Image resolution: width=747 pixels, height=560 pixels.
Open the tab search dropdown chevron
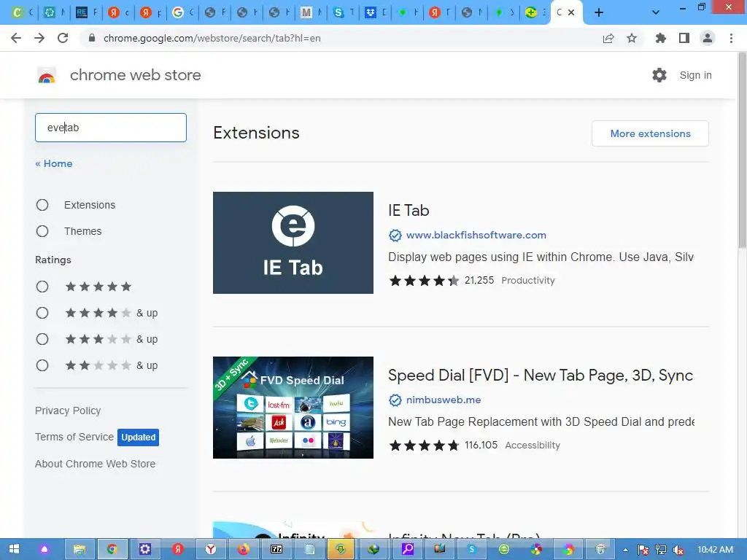coord(656,13)
